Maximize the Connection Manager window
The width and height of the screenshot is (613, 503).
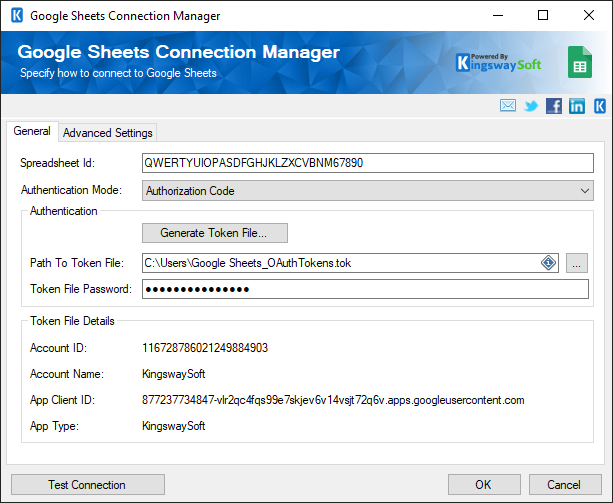click(x=543, y=16)
